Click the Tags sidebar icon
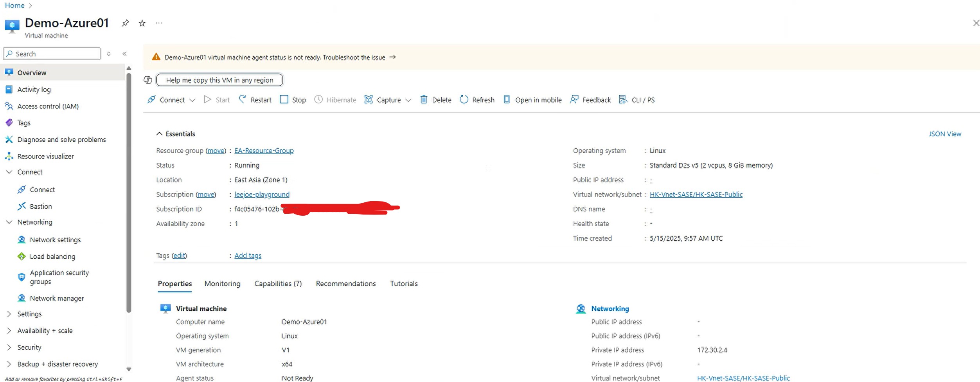Image resolution: width=980 pixels, height=382 pixels. [9, 123]
